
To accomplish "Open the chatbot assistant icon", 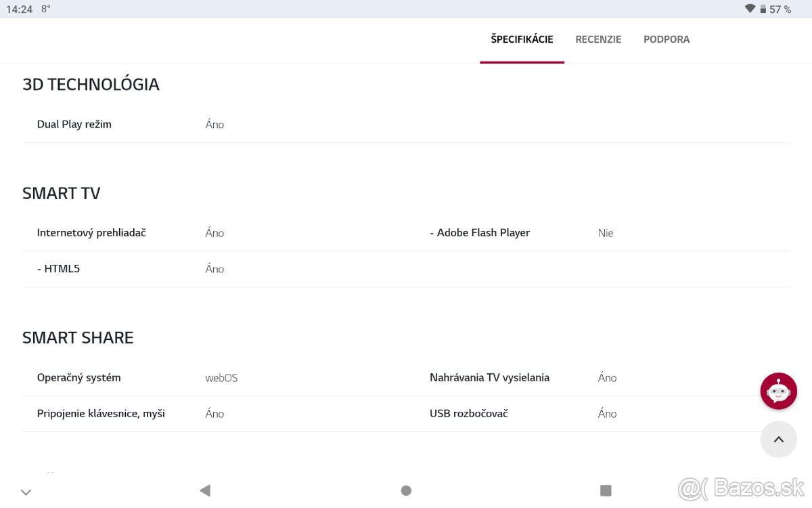I will [779, 391].
